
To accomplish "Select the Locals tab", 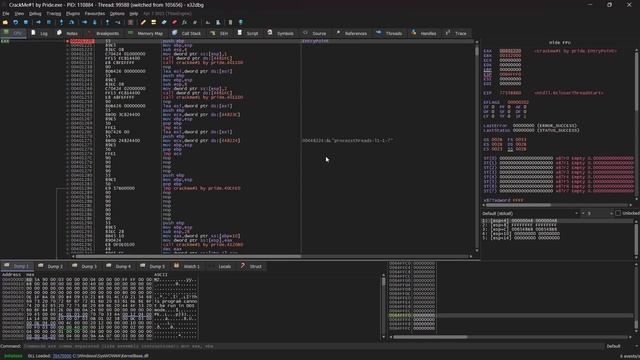I will (x=221, y=266).
